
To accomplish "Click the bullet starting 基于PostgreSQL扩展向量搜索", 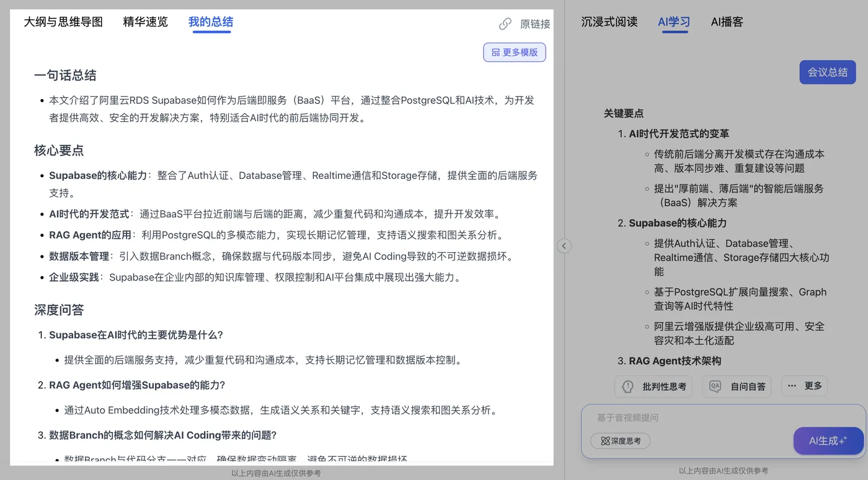I will 740,299.
